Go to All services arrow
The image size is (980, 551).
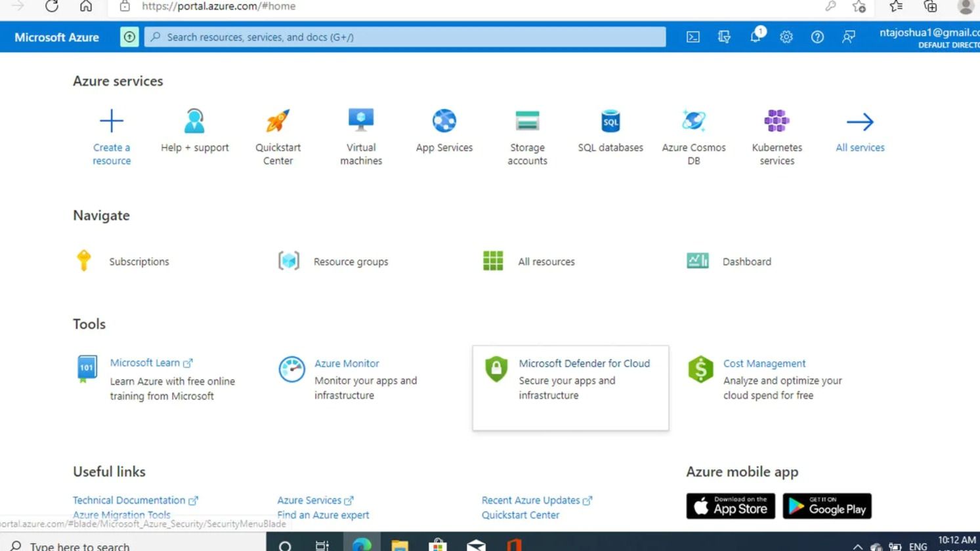point(860,122)
